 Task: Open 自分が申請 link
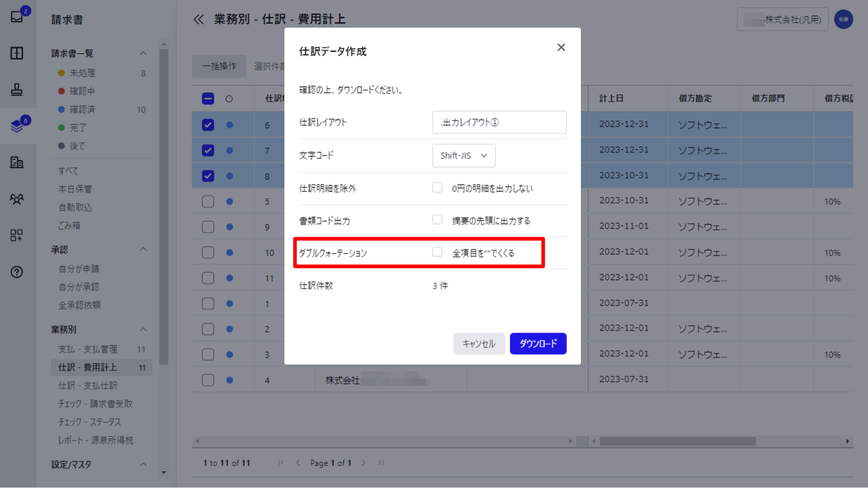(79, 269)
